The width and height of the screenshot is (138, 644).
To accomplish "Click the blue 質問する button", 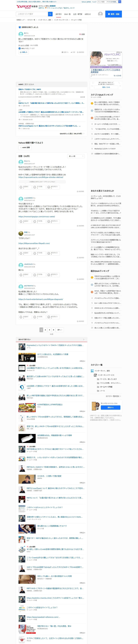I will click(110, 408).
